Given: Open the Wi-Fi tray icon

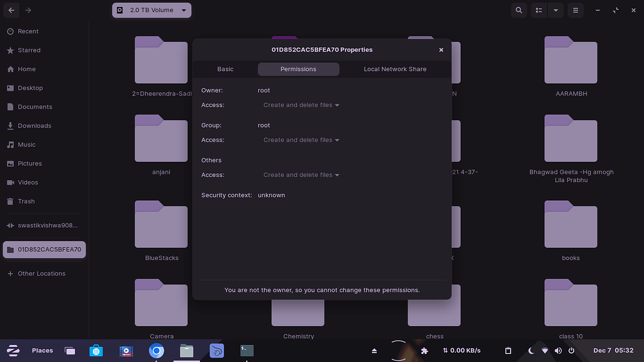Looking at the screenshot, I should point(545,351).
